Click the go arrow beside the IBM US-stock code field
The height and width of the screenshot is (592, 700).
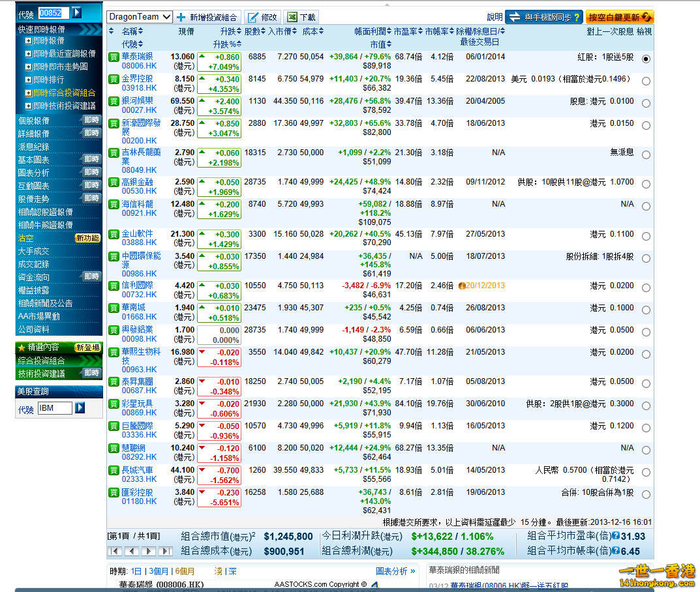(x=80, y=407)
